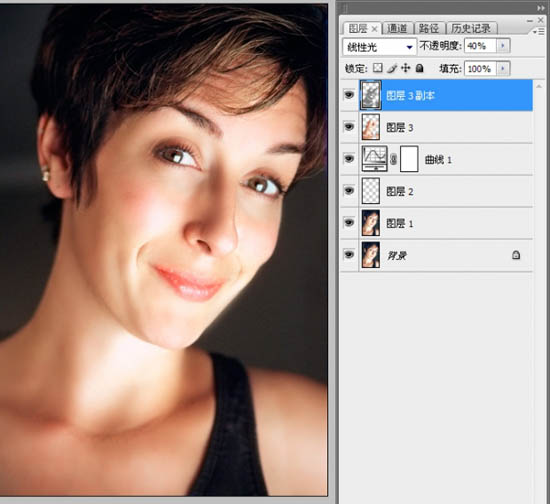Screen dimensions: 550x504
Task: Click the 背景 layer lock icon
Action: (x=516, y=255)
